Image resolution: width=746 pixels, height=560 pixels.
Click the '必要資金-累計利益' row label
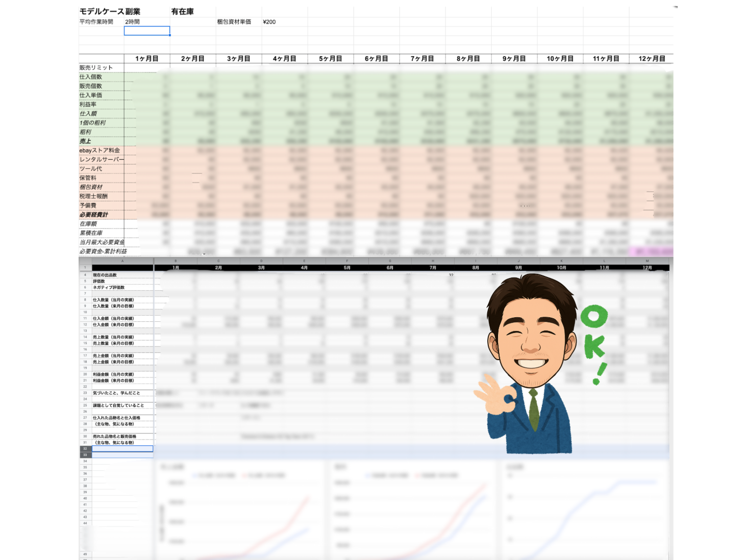[103, 251]
